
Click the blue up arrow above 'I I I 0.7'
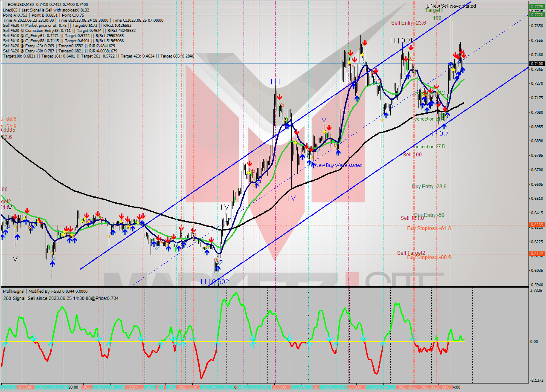[444, 126]
